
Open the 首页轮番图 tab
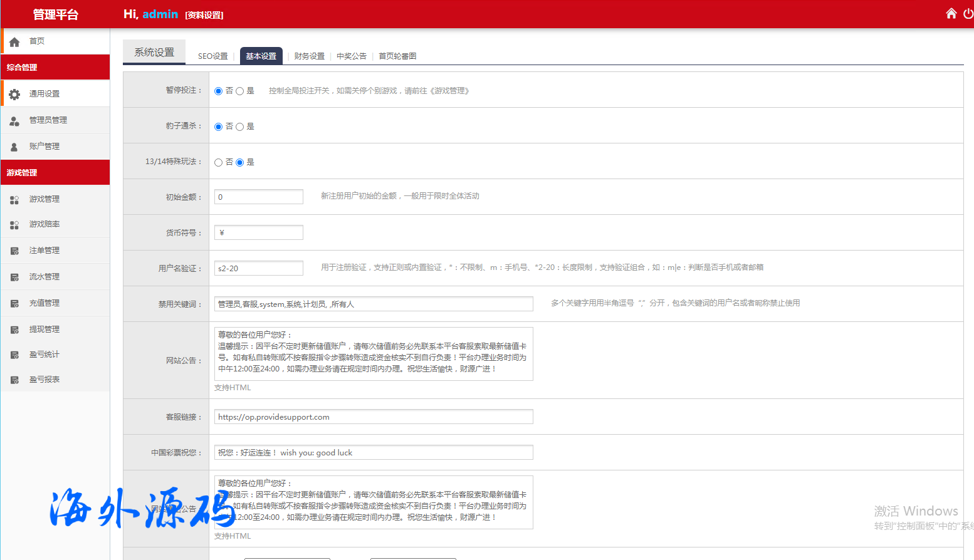tap(397, 56)
